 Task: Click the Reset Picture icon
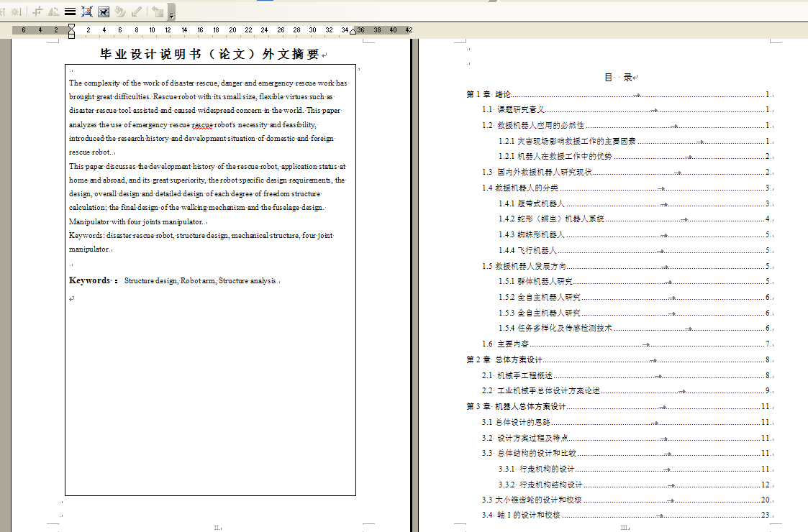point(158,12)
